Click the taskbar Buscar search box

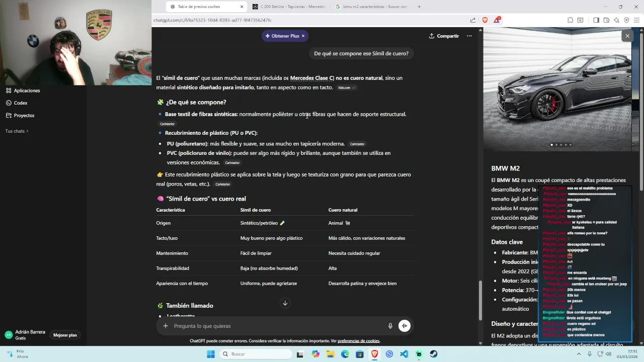(256, 354)
